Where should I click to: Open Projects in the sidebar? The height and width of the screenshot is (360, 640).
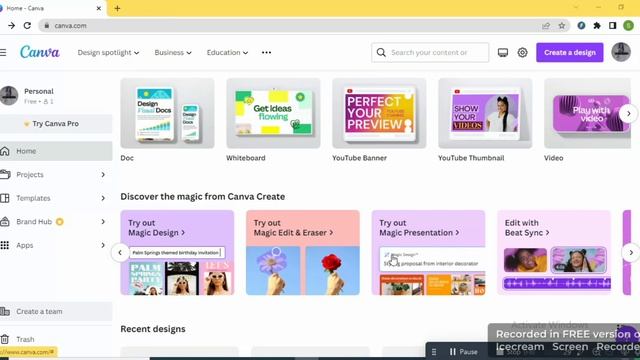click(x=30, y=175)
